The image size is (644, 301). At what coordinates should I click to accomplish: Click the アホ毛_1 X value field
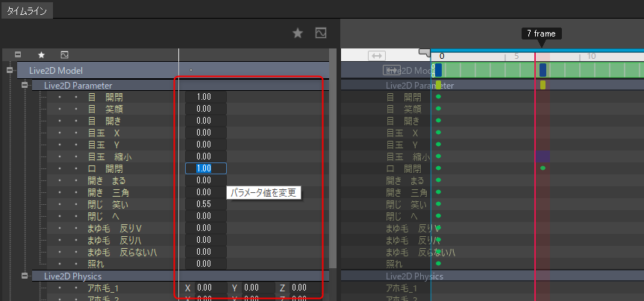pyautogui.click(x=210, y=288)
